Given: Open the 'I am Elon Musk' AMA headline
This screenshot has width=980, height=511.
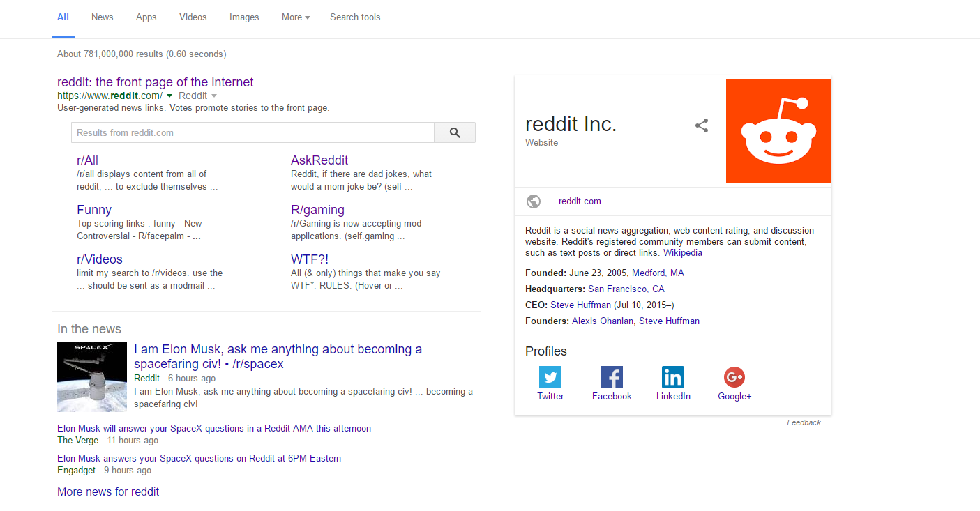Looking at the screenshot, I should click(278, 356).
